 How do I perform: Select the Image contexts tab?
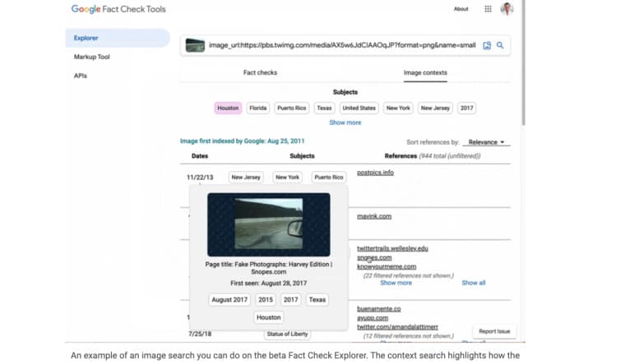425,72
